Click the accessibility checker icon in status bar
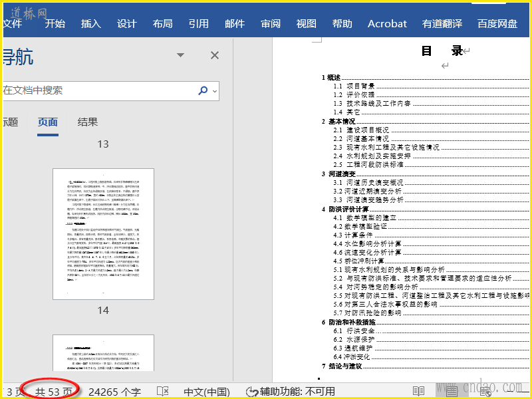Viewport: 532px width, 399px height. coord(252,392)
